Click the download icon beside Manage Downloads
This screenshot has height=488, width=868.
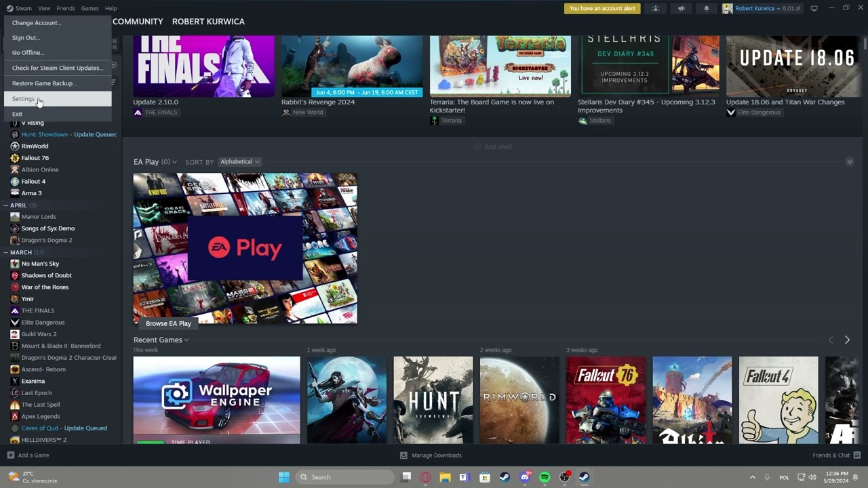click(x=403, y=455)
